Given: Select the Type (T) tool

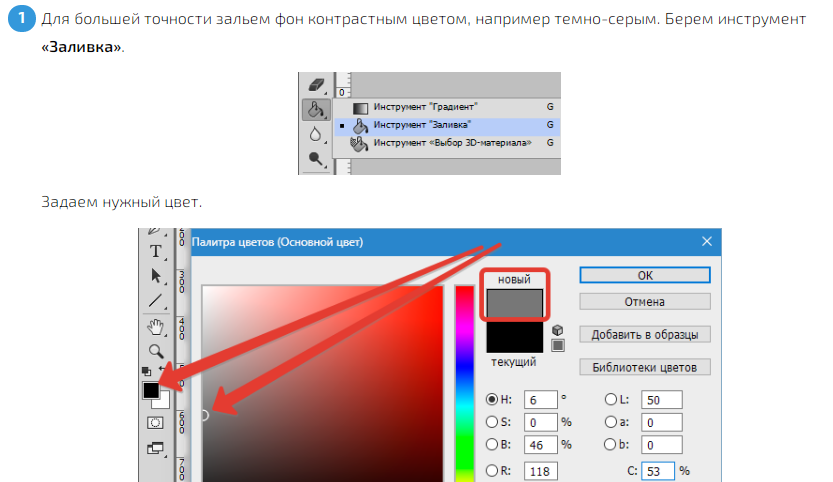Looking at the screenshot, I should click(x=156, y=250).
